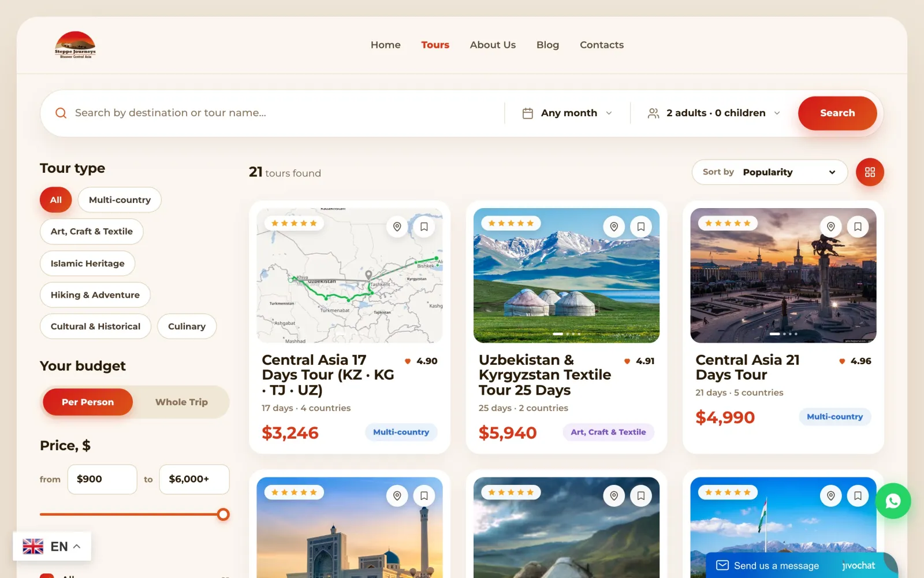Click the $5,940 tour price
924x578 pixels.
(508, 433)
